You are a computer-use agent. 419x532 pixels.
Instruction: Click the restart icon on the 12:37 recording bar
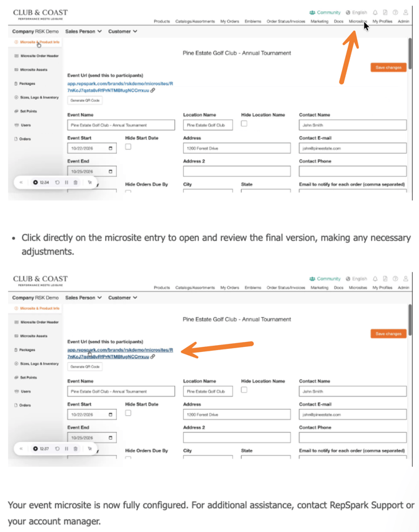pos(57,449)
